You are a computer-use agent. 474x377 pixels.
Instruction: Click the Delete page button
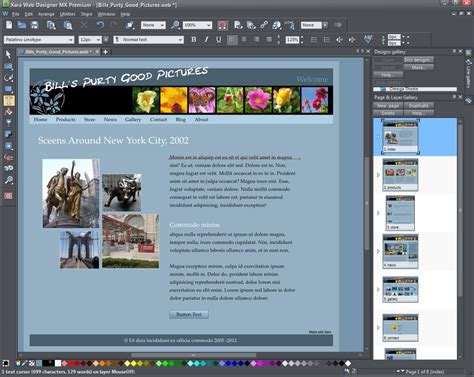point(388,113)
